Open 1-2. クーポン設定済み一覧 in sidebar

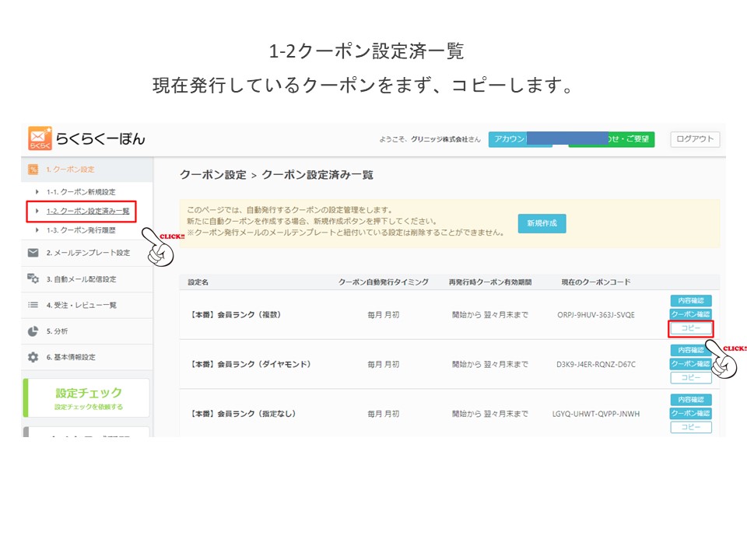[87, 211]
